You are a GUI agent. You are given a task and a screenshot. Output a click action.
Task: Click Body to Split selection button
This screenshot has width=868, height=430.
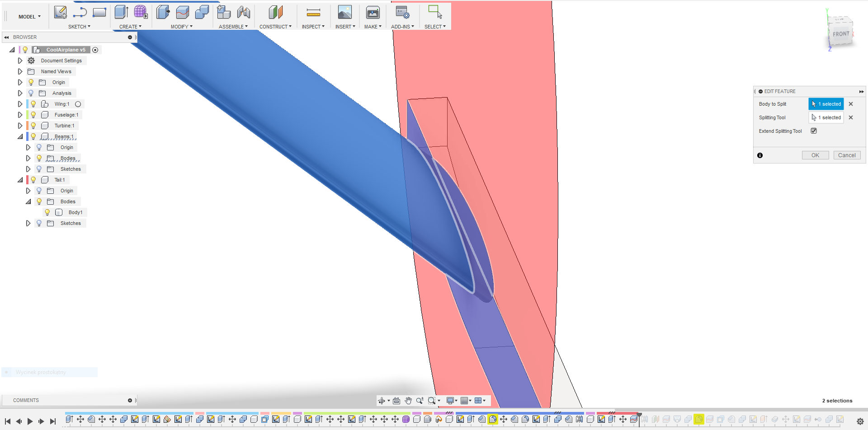[x=826, y=104]
